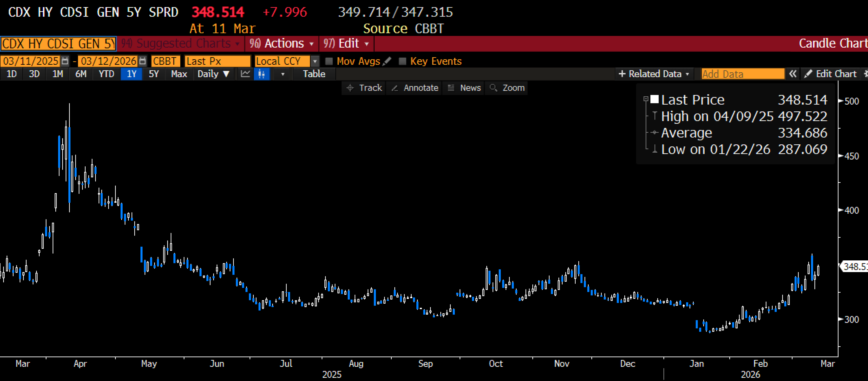
Task: Click the double-chevron collapse icon
Action: 793,74
